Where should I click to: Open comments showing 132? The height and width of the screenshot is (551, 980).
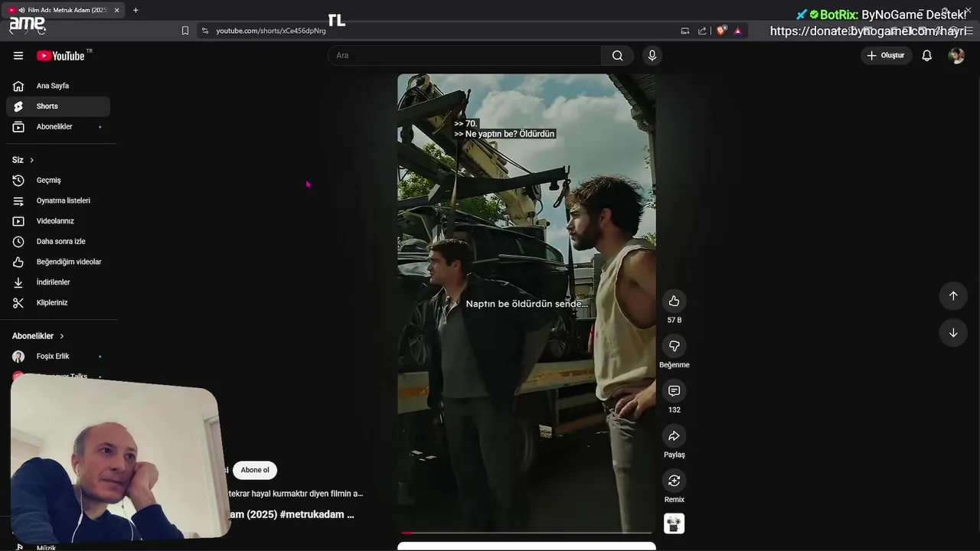674,391
